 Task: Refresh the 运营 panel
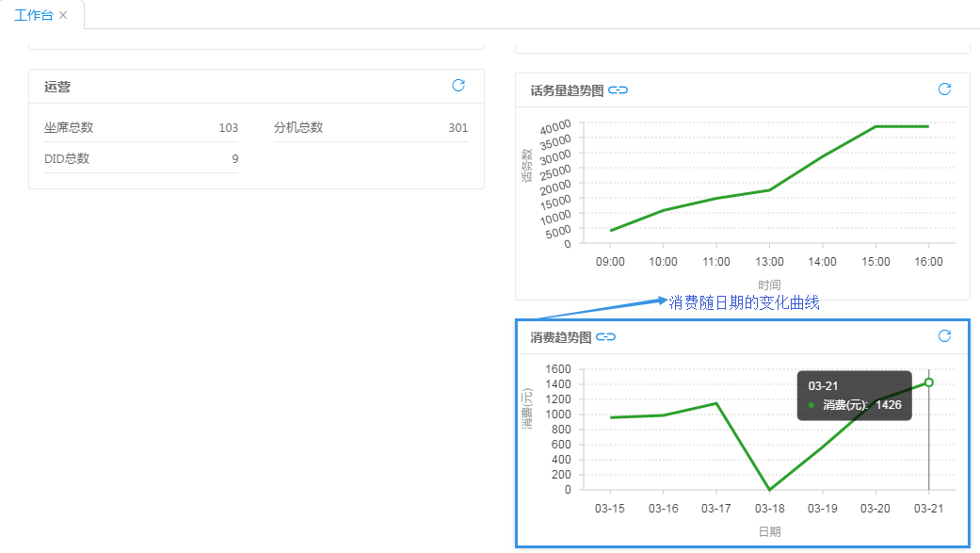[x=458, y=85]
